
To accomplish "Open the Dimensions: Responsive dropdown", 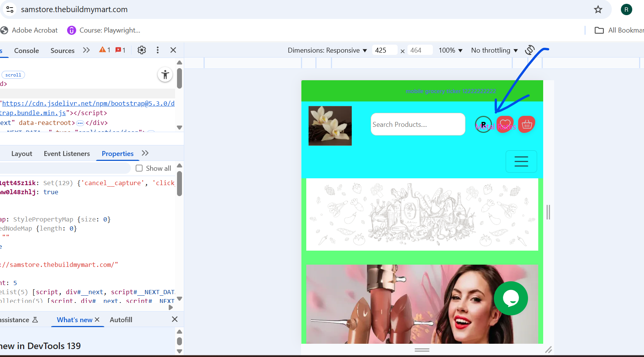I will pyautogui.click(x=327, y=50).
